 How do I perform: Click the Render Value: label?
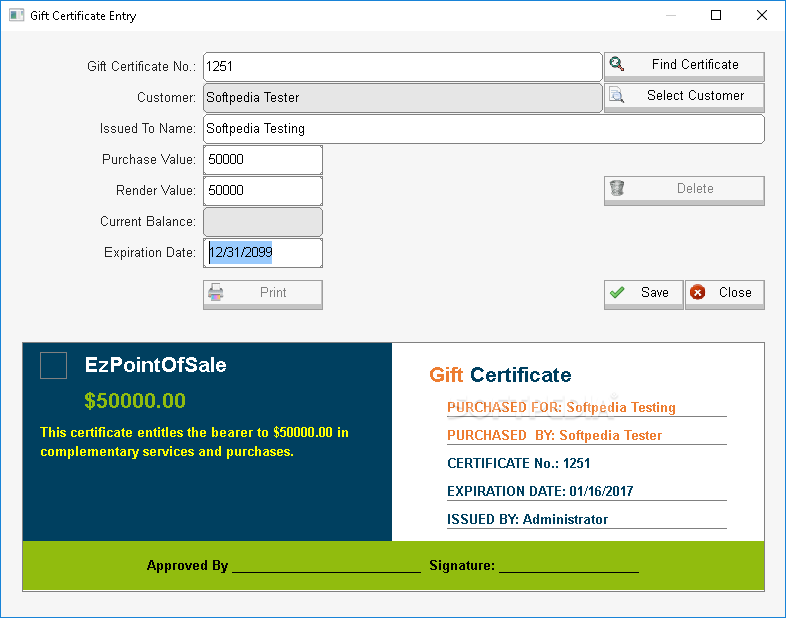(x=156, y=191)
